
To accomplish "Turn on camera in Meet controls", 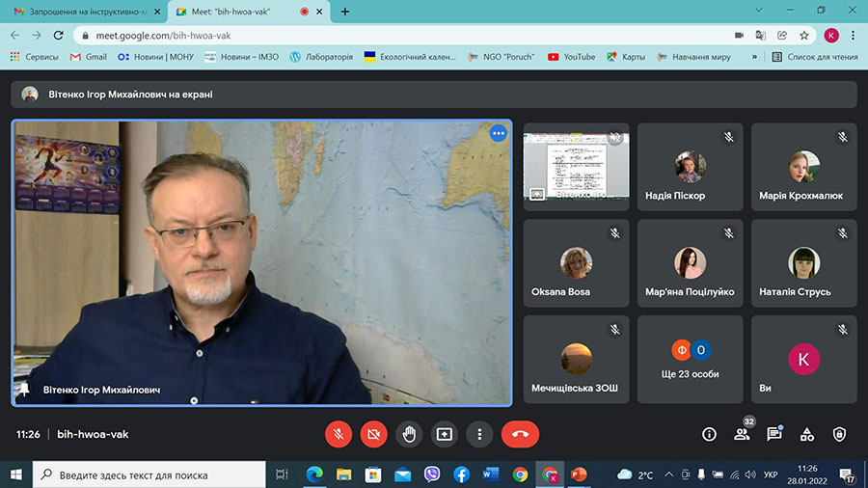I will [373, 434].
